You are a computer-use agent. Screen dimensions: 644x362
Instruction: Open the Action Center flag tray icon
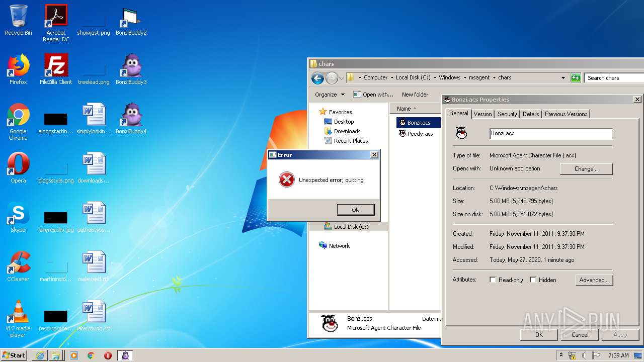pos(595,355)
